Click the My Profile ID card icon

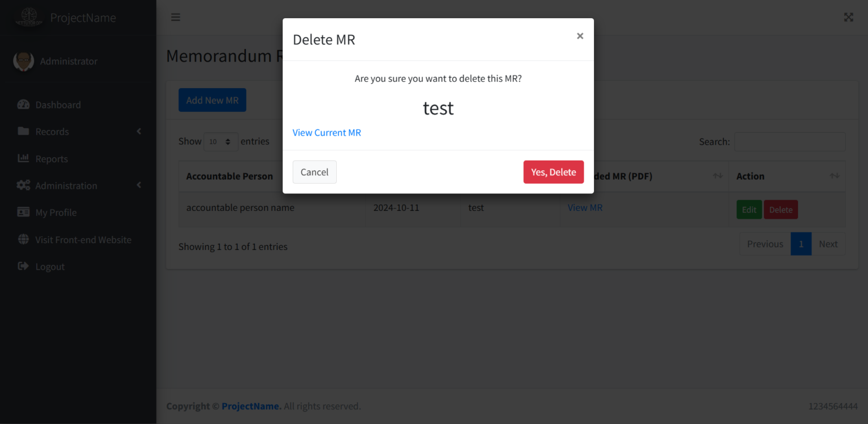(x=23, y=213)
